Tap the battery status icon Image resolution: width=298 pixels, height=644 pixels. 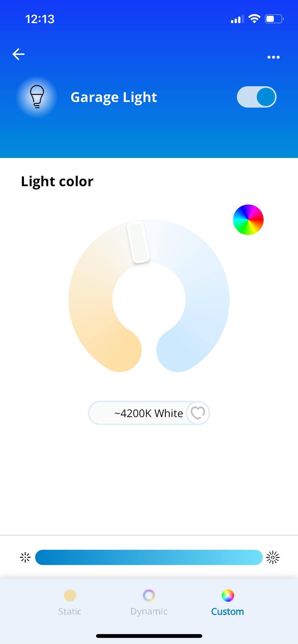274,19
